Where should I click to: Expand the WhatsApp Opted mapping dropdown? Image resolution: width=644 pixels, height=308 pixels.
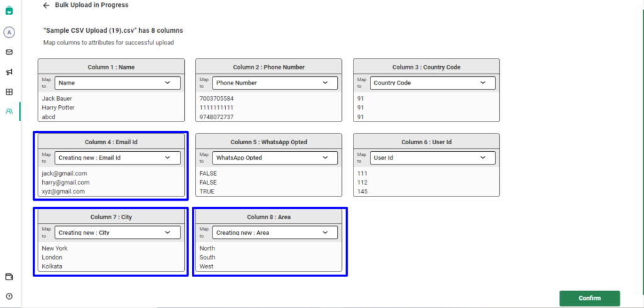[x=275, y=157]
